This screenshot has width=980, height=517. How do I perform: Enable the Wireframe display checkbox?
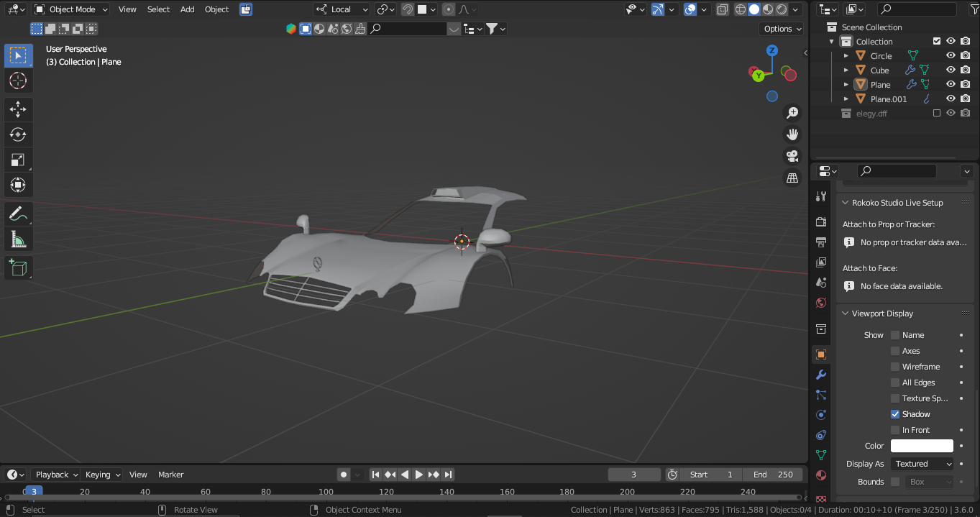pyautogui.click(x=895, y=367)
